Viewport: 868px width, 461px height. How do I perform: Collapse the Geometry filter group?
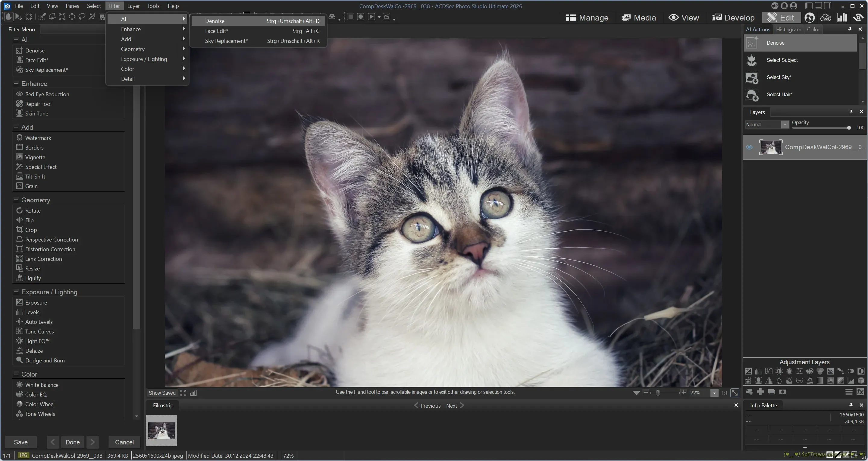tap(16, 200)
